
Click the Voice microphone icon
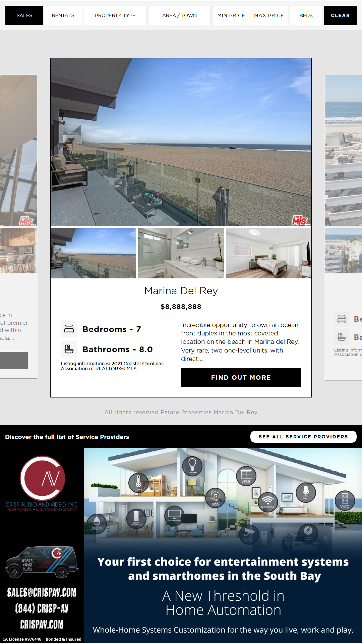pos(306,492)
